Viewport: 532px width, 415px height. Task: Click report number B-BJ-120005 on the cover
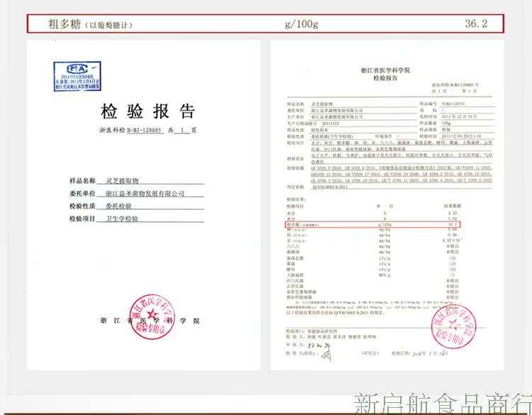[145, 131]
